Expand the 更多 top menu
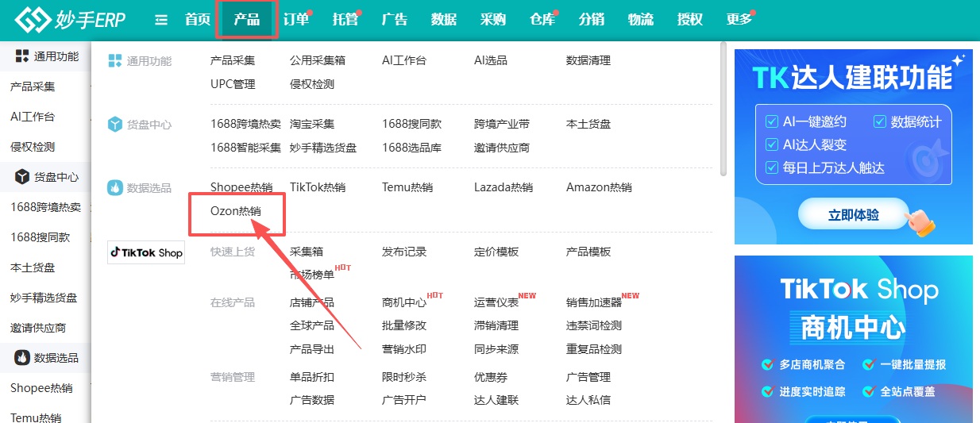The width and height of the screenshot is (980, 423). [739, 20]
